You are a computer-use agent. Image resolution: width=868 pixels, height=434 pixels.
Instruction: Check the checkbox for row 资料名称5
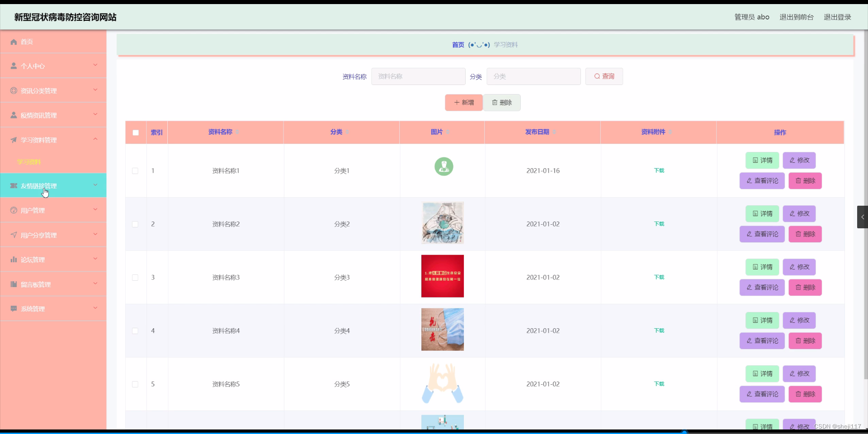135,384
